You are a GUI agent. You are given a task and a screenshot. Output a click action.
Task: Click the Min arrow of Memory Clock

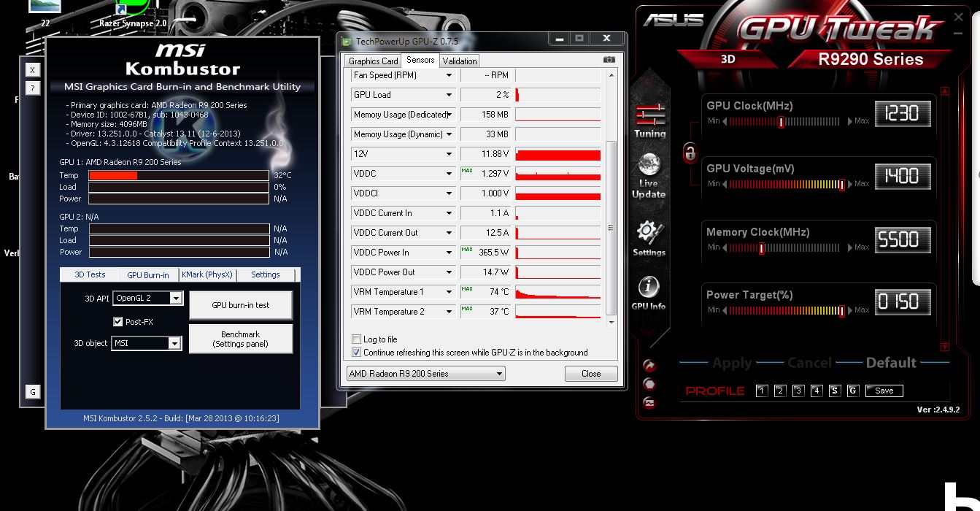pyautogui.click(x=725, y=247)
